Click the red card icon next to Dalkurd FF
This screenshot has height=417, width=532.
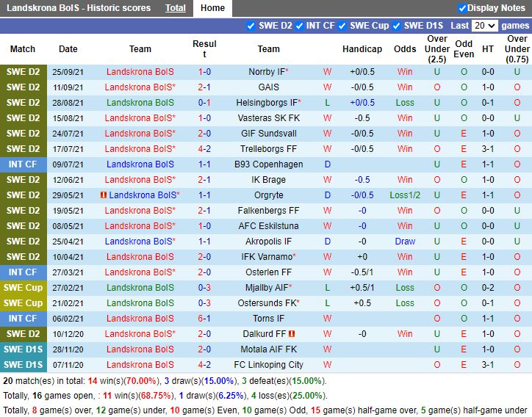(x=292, y=334)
